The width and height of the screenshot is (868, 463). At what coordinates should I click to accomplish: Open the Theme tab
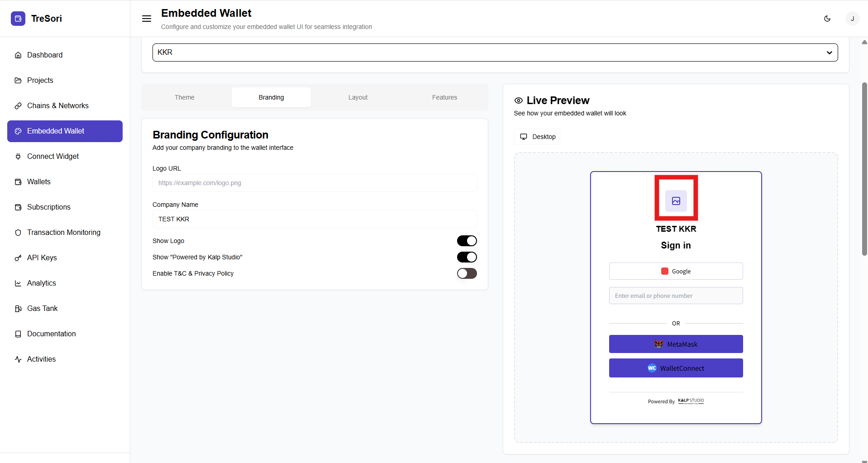click(x=185, y=97)
